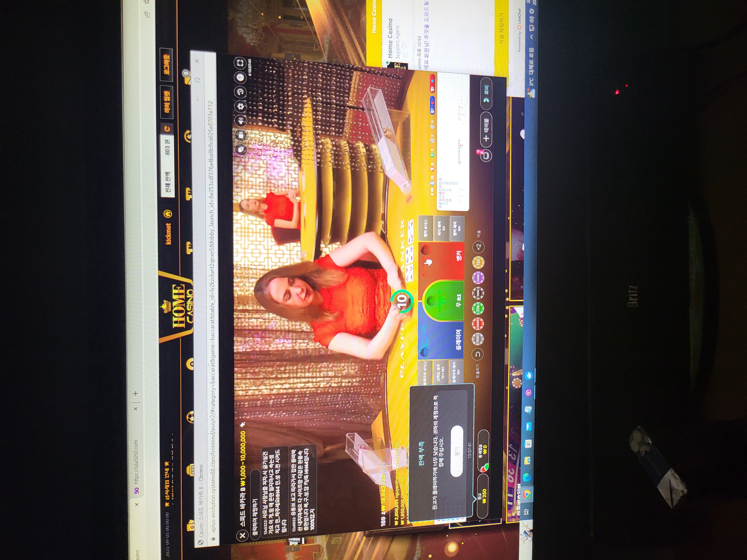This screenshot has width=747, height=560.
Task: Maximize the 'Casino: 스피드 바카라 B' Chrome popup
Action: 197,80
